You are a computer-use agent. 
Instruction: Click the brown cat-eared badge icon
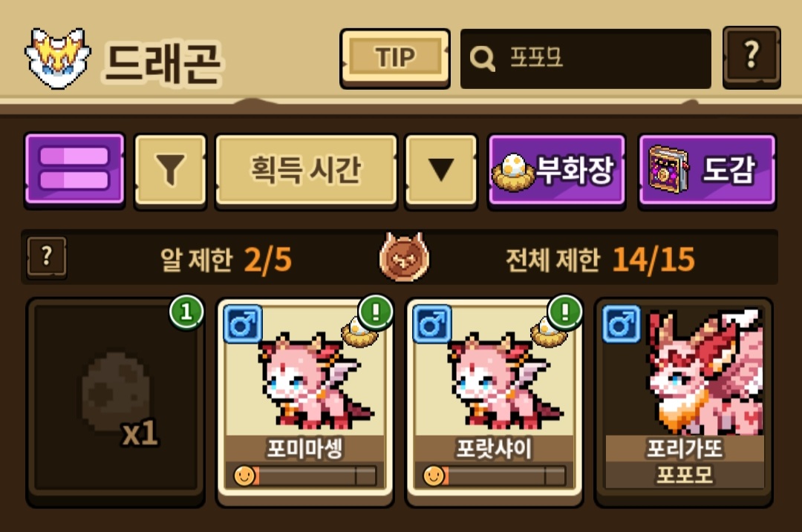(x=404, y=257)
